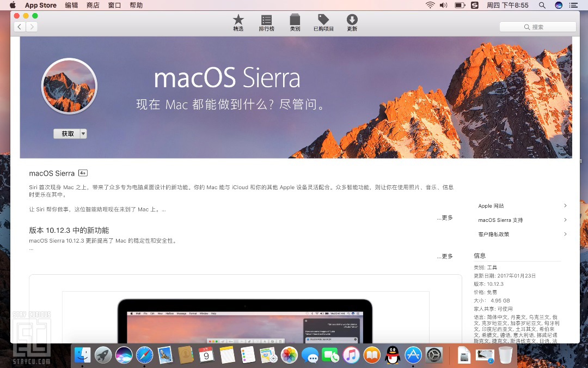Open Reminders from the Dock
588x368 pixels.
tap(248, 355)
